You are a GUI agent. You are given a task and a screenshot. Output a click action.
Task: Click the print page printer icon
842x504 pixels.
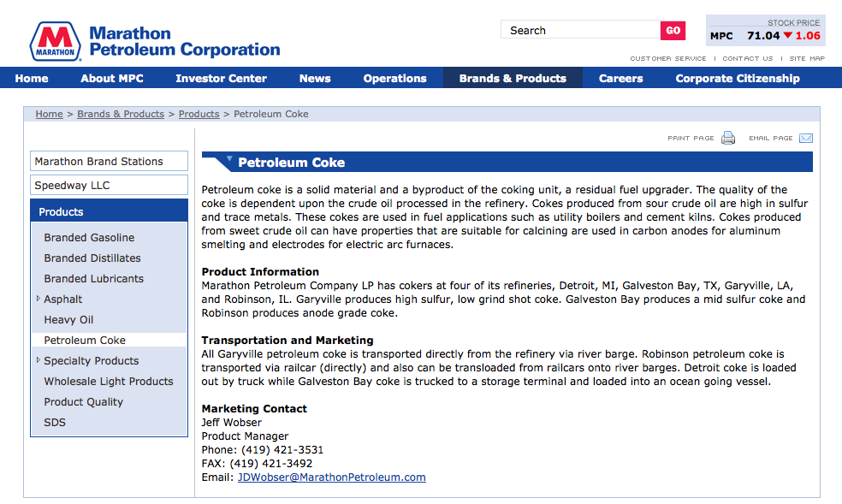[x=728, y=138]
